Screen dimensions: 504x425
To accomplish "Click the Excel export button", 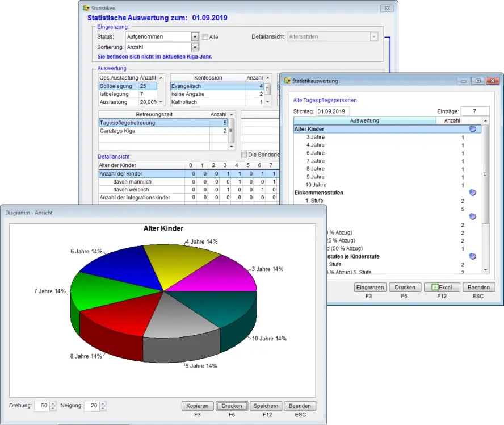I will 442,287.
